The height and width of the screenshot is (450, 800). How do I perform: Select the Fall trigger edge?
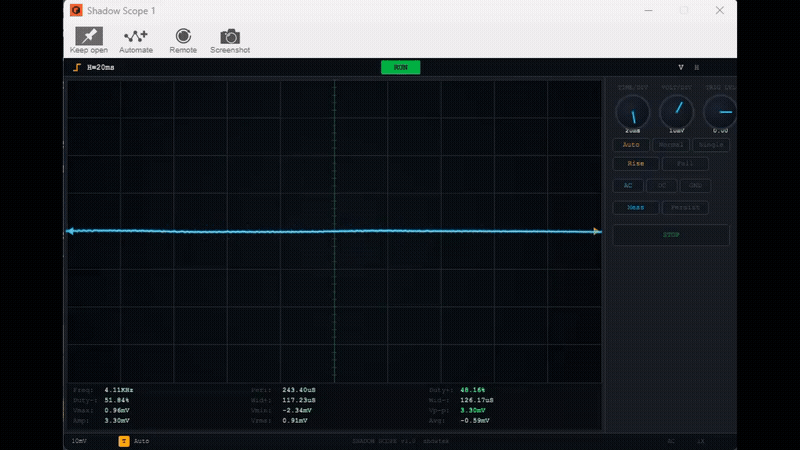[x=685, y=164]
